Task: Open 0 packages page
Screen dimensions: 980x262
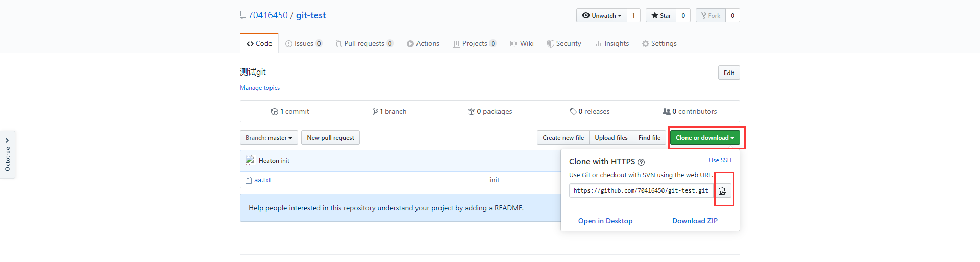Action: pyautogui.click(x=489, y=112)
